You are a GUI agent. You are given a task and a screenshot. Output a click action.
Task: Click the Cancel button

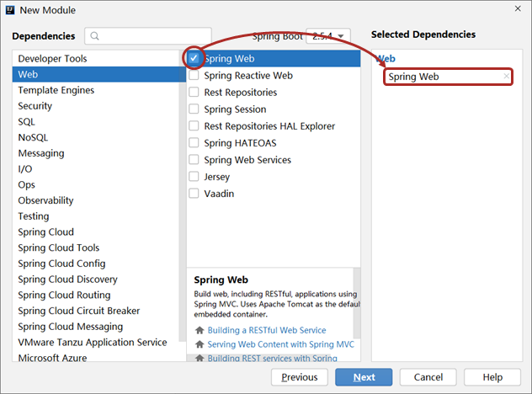(428, 377)
